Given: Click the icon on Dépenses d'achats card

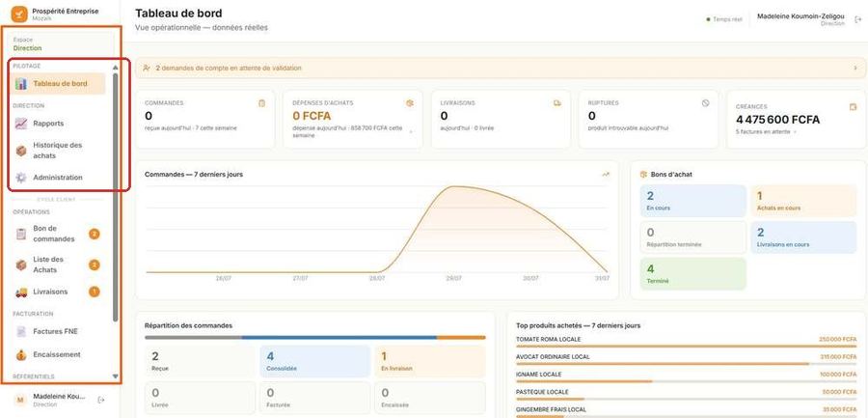Looking at the screenshot, I should click(x=410, y=103).
